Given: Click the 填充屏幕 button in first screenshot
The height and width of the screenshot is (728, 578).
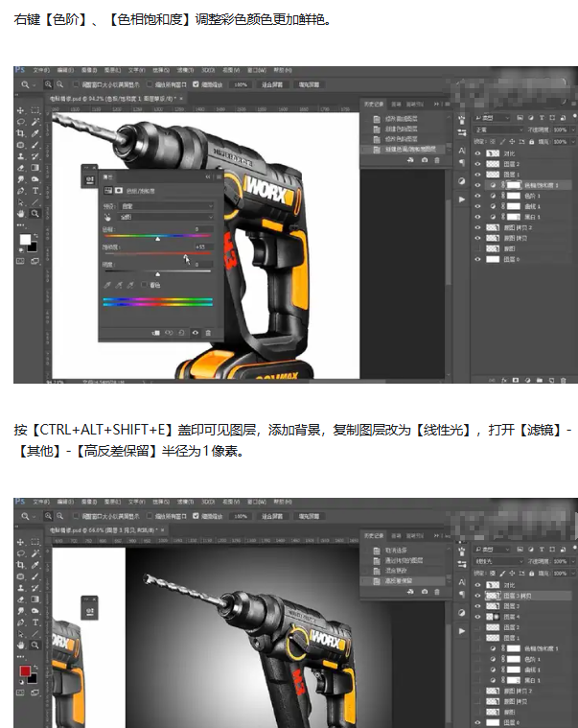Looking at the screenshot, I should pos(309,84).
